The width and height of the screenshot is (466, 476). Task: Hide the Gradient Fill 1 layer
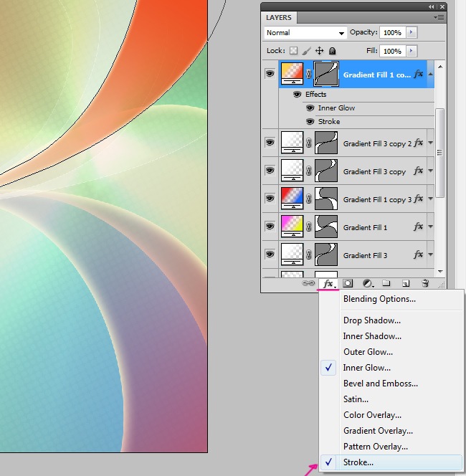270,227
